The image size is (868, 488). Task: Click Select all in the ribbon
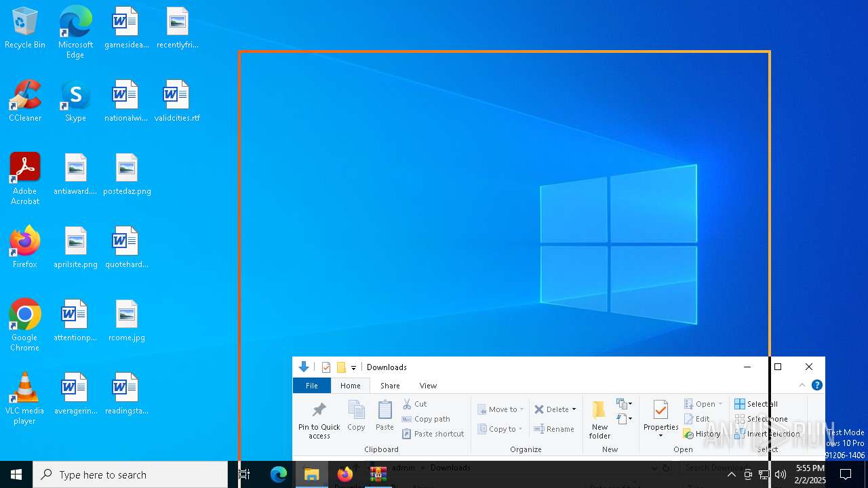[756, 404]
